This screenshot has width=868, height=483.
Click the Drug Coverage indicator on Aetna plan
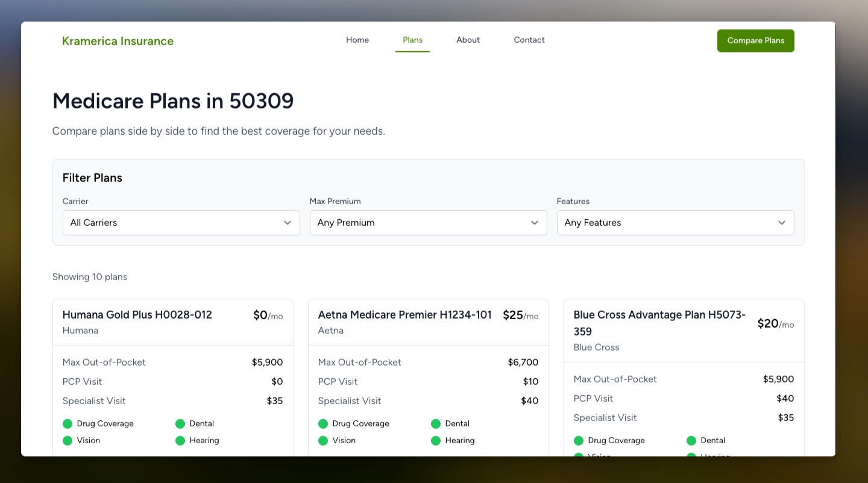click(x=323, y=423)
